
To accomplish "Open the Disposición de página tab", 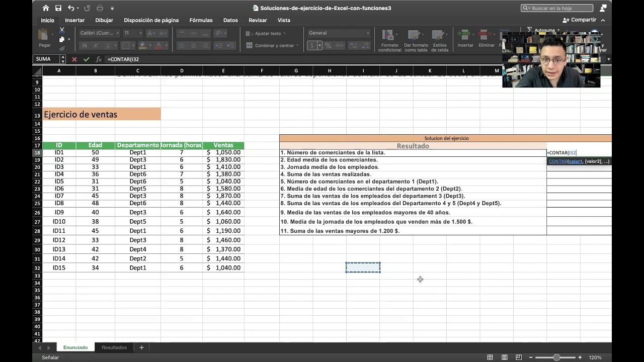I will (x=151, y=20).
